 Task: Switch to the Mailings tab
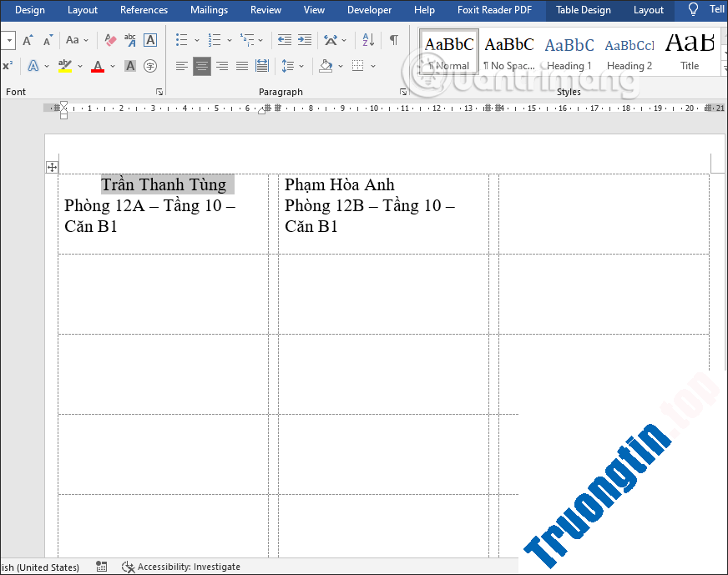tap(209, 10)
